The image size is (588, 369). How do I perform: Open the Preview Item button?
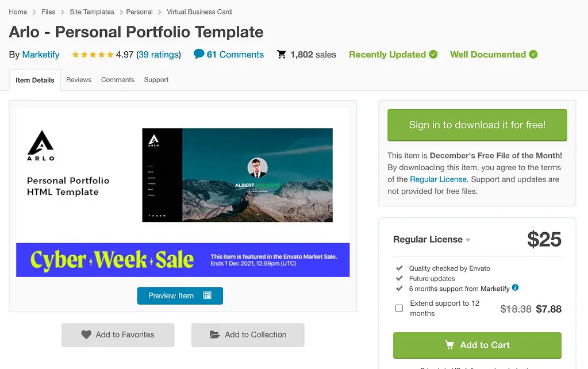pyautogui.click(x=180, y=295)
